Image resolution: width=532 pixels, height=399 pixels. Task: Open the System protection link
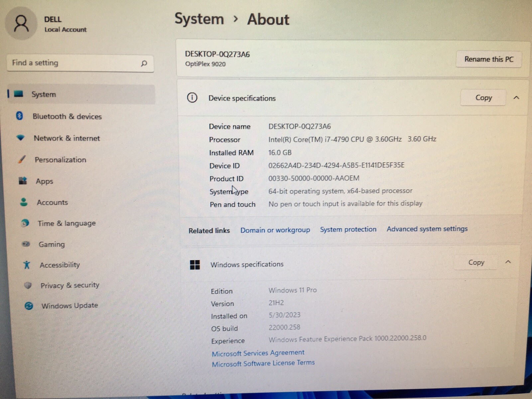click(348, 229)
